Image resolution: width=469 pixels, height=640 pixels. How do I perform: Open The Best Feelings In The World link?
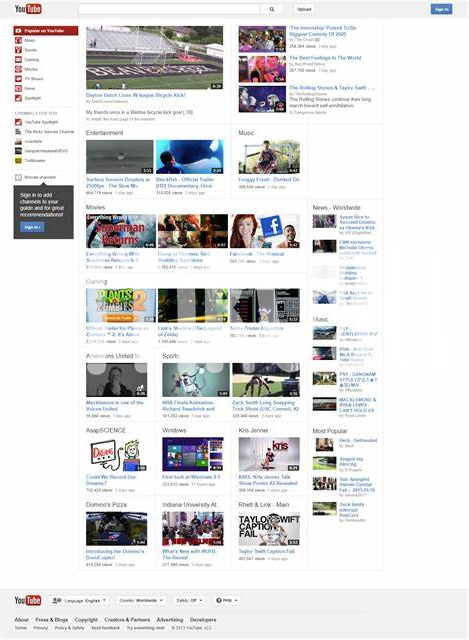325,58
